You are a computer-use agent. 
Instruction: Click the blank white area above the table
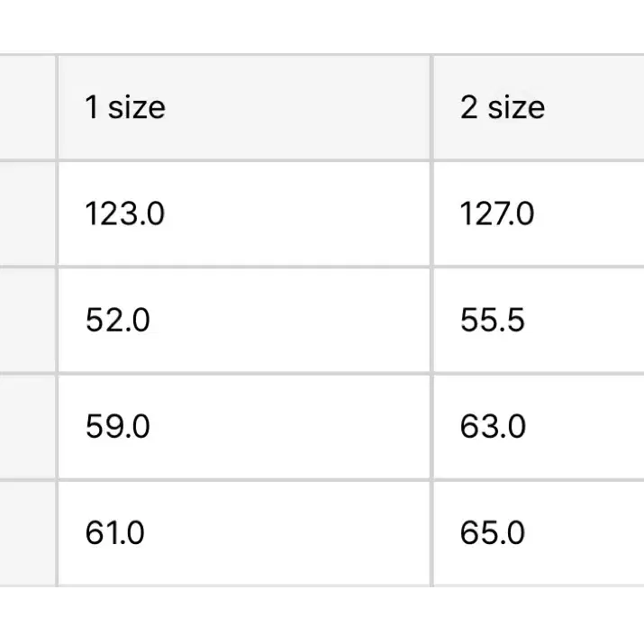pos(322,26)
